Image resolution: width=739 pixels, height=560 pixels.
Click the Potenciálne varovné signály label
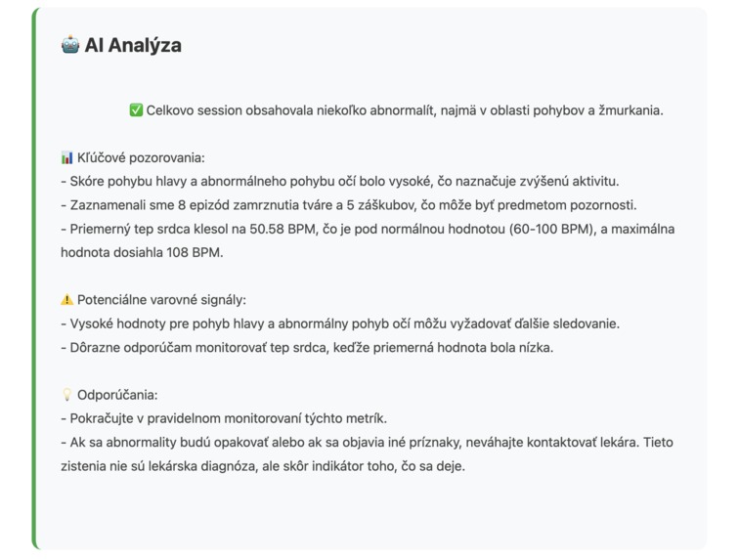[x=161, y=300]
